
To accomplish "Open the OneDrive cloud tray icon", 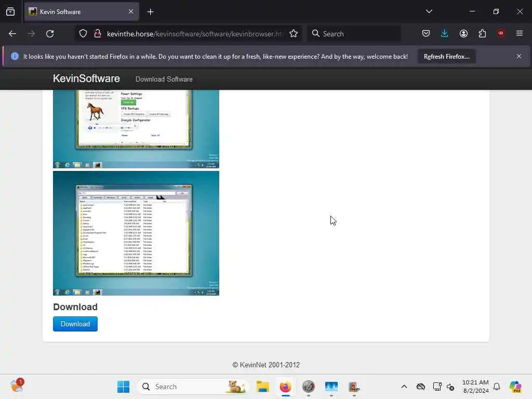I will [421, 387].
